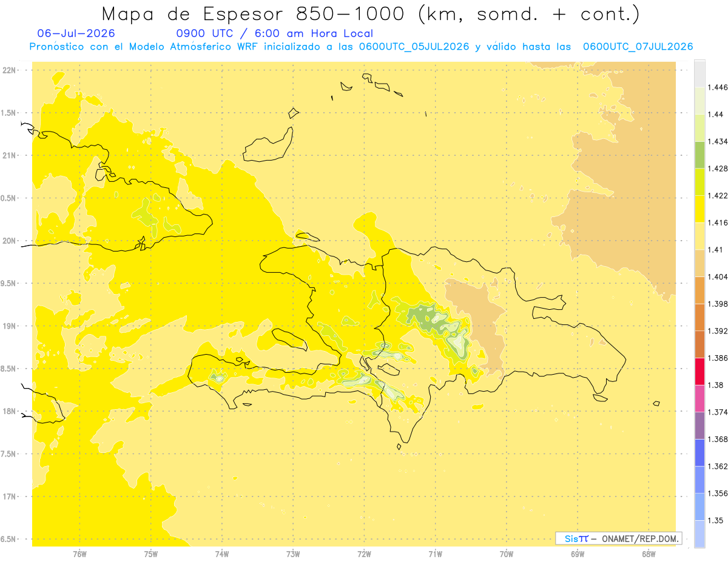Click the '76W' longitude label
This screenshot has width=728, height=562.
click(79, 554)
